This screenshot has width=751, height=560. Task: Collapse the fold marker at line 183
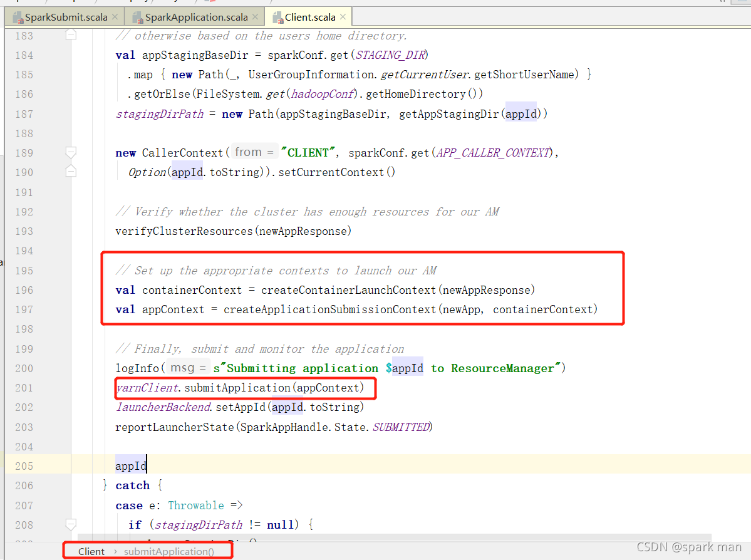click(x=71, y=34)
